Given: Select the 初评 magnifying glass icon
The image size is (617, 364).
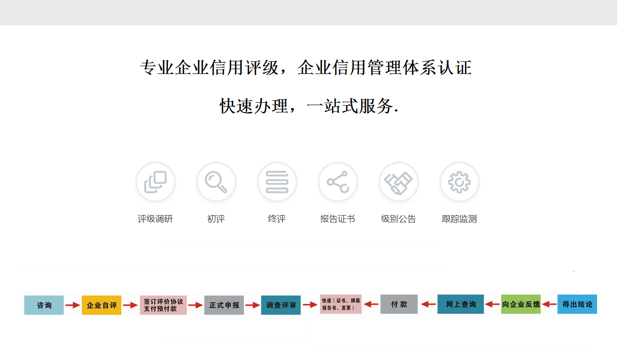Looking at the screenshot, I should click(216, 182).
